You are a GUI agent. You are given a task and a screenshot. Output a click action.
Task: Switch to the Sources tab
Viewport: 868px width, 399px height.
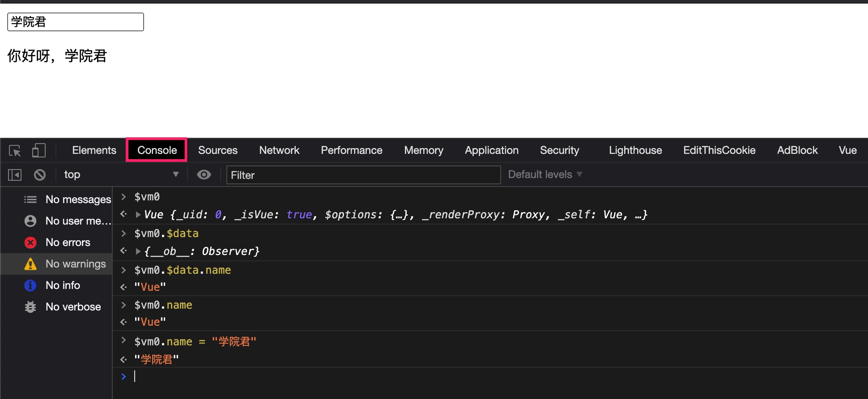coord(218,150)
